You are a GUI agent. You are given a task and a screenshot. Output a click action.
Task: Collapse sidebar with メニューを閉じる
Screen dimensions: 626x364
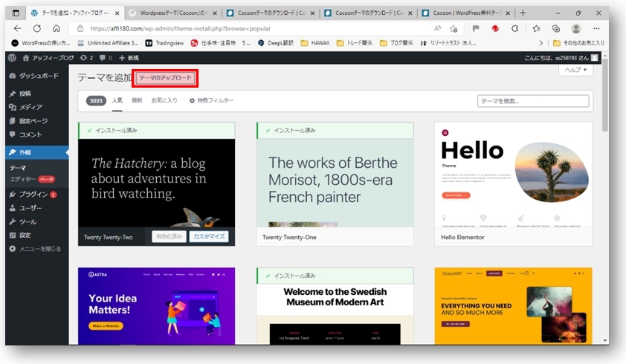35,249
